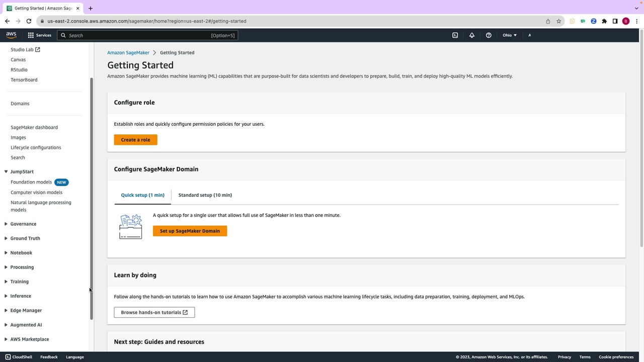Open AWS CloudShell icon in top navigation

coord(455,35)
